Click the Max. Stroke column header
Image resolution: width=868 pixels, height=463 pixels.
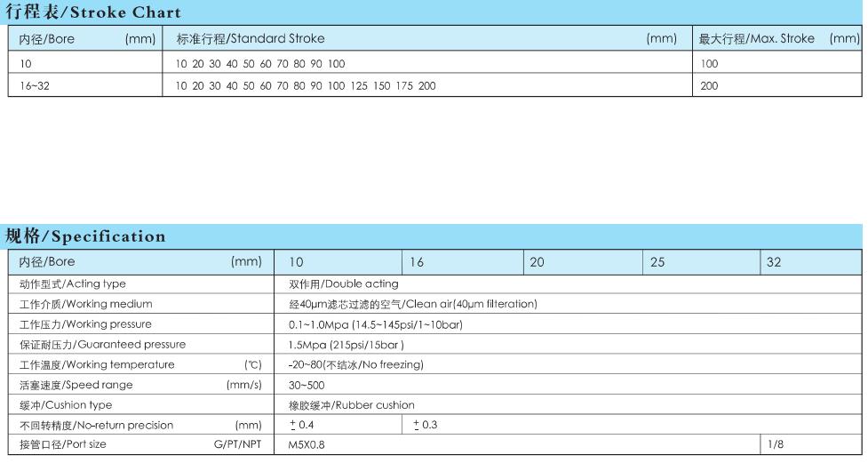point(757,39)
